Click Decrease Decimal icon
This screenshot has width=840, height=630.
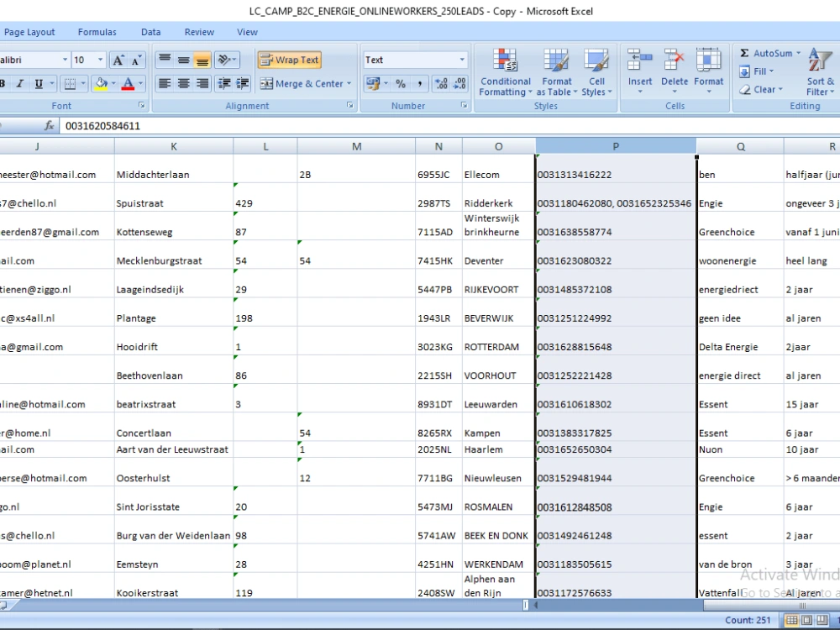tap(459, 83)
